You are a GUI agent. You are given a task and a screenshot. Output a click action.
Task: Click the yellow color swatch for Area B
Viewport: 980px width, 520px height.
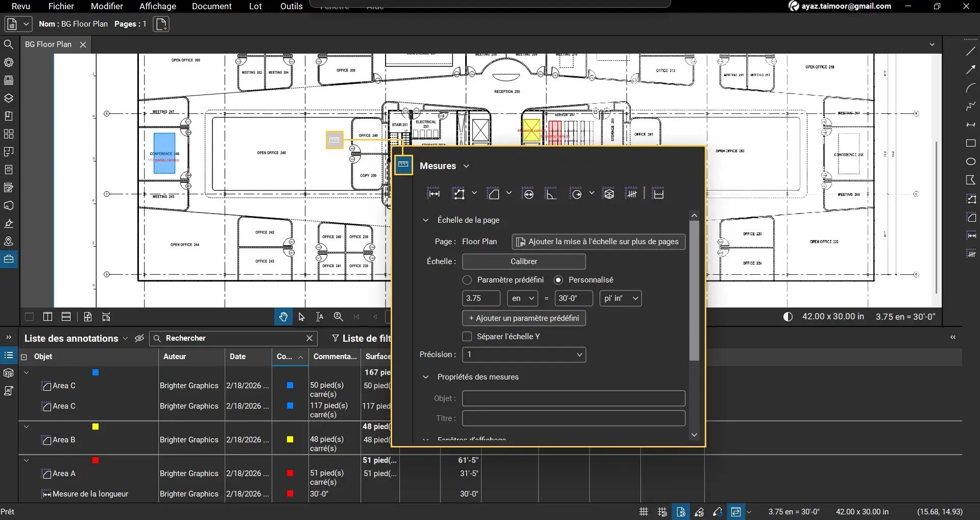click(x=290, y=440)
